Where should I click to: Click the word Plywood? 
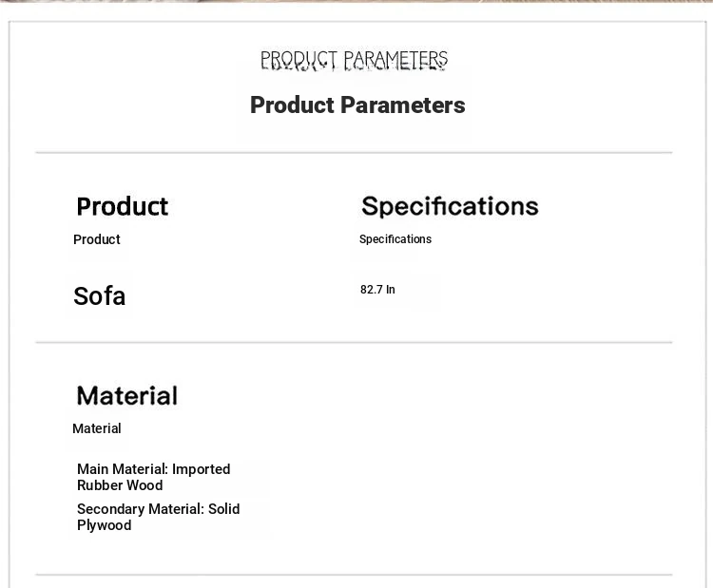coord(105,525)
